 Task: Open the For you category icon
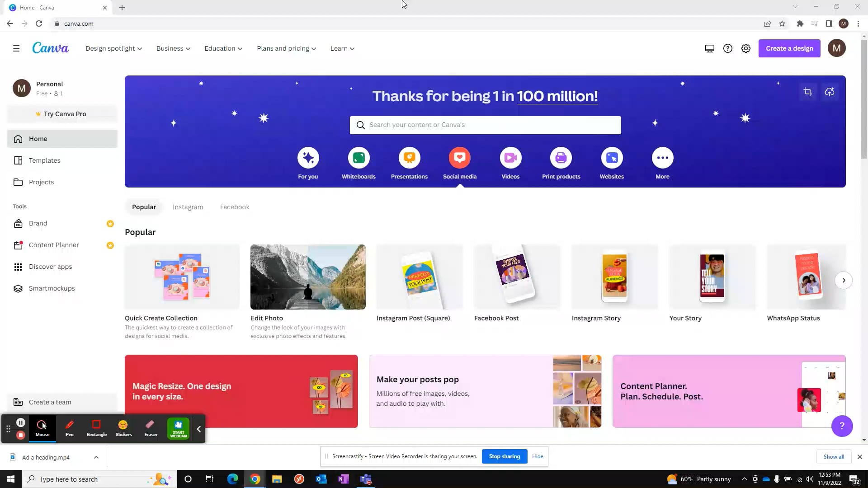[308, 158]
